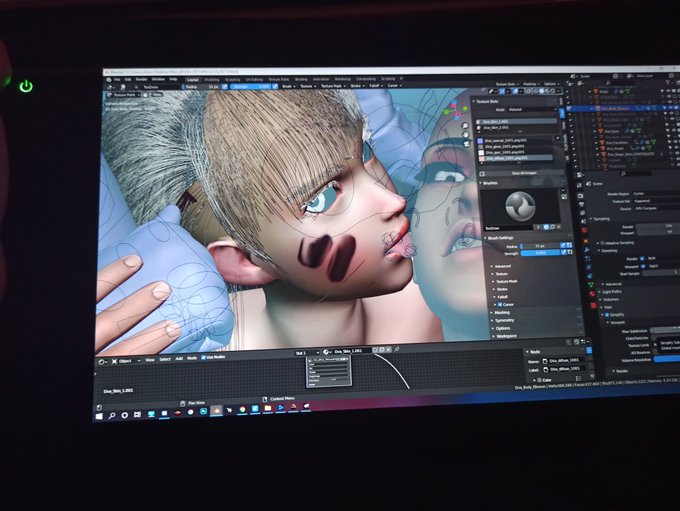Click the TexDraw brush preview thumbnail
The width and height of the screenshot is (680, 511).
pyautogui.click(x=520, y=206)
